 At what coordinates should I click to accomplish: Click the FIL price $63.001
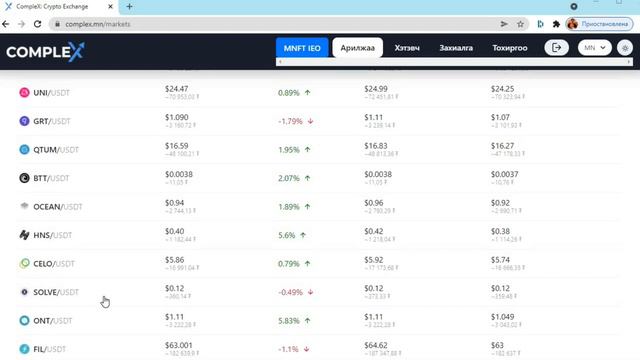click(x=179, y=345)
